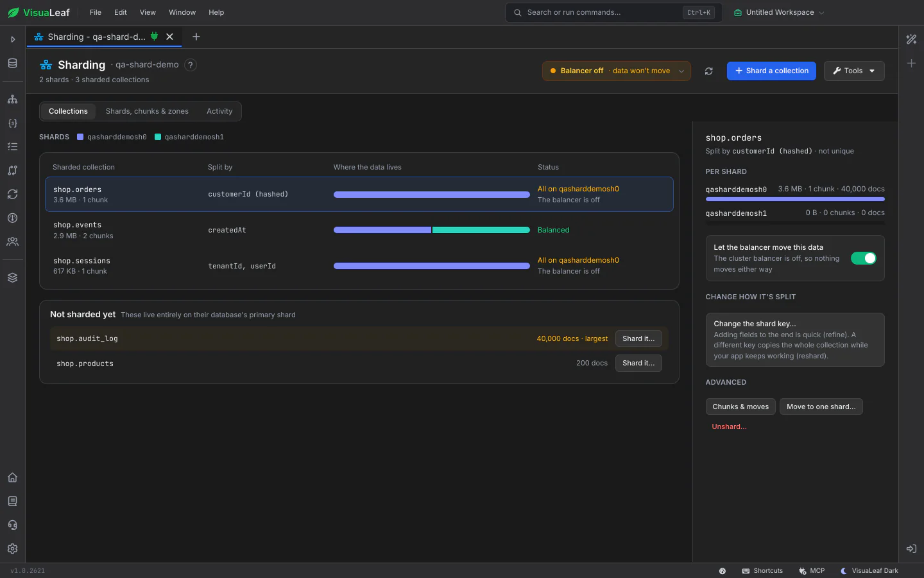924x578 pixels.
Task: Open the checklist tasks sidebar icon
Action: (x=12, y=146)
